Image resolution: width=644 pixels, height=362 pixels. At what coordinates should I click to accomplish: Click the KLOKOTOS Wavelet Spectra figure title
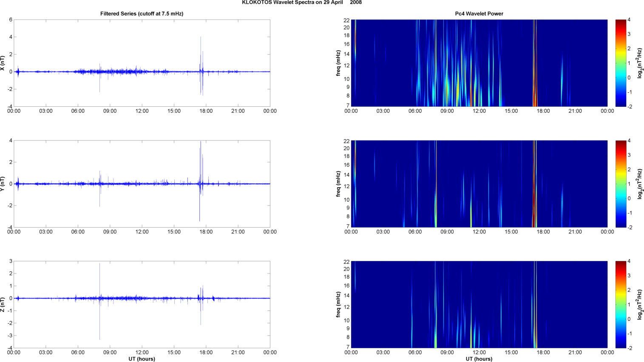pyautogui.click(x=302, y=3)
